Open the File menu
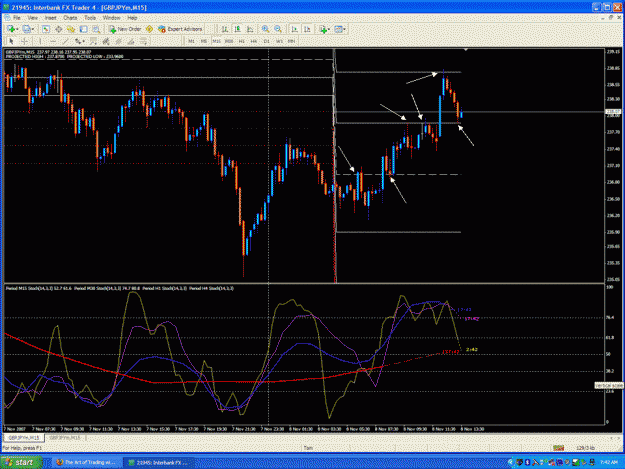 (x=17, y=18)
